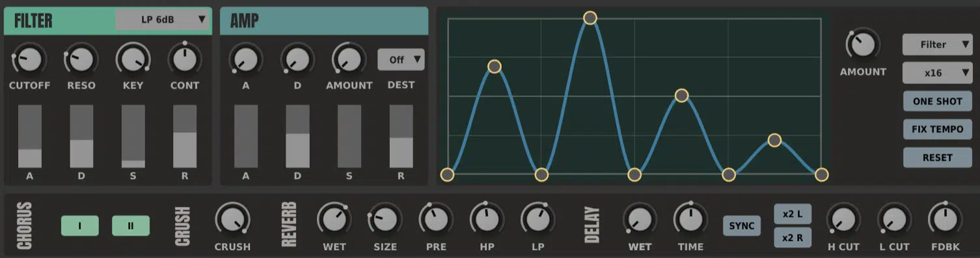
Task: Toggle chorus mode II
Action: [131, 226]
